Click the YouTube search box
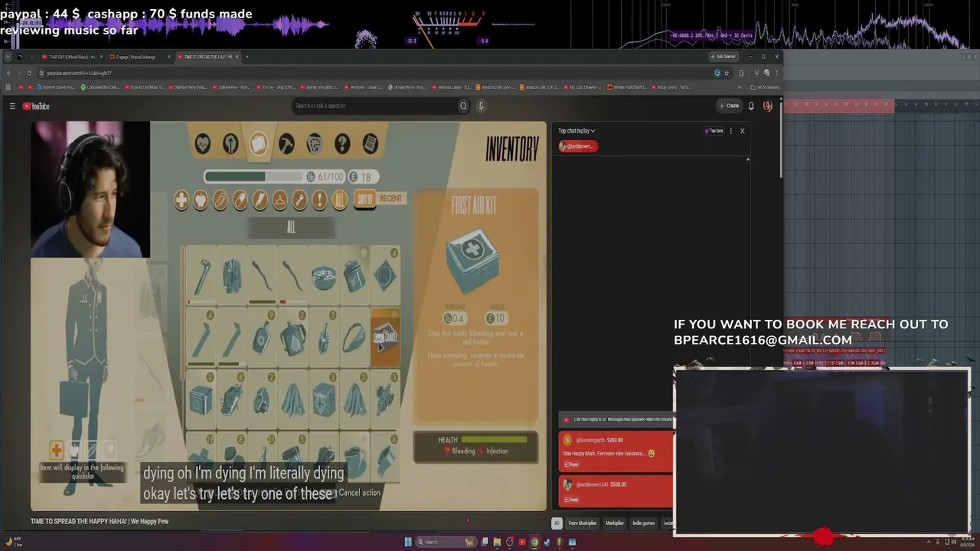Screen dimensions: 980x551 pyautogui.click(x=374, y=106)
